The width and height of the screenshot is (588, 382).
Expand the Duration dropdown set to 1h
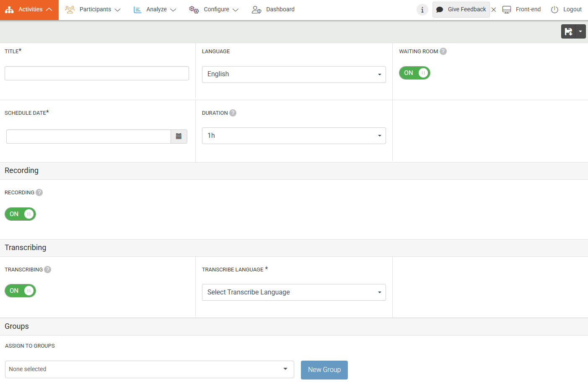pos(294,136)
